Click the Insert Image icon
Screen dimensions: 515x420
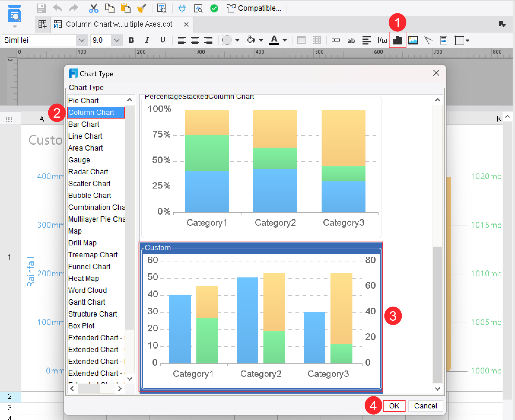point(413,40)
